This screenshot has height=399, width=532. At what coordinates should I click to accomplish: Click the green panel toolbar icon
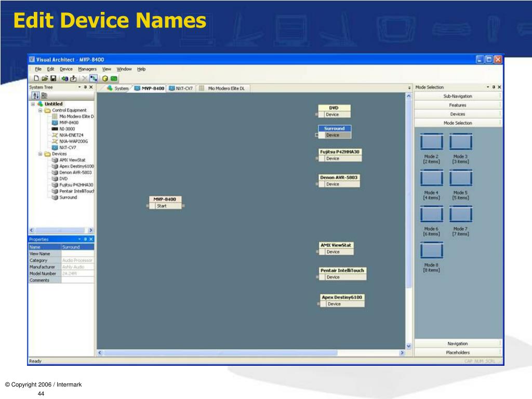click(114, 78)
